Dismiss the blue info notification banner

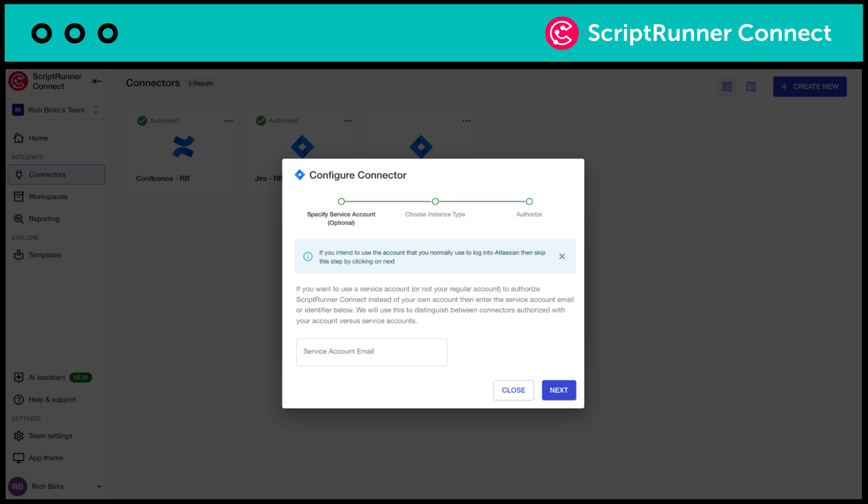pyautogui.click(x=562, y=256)
